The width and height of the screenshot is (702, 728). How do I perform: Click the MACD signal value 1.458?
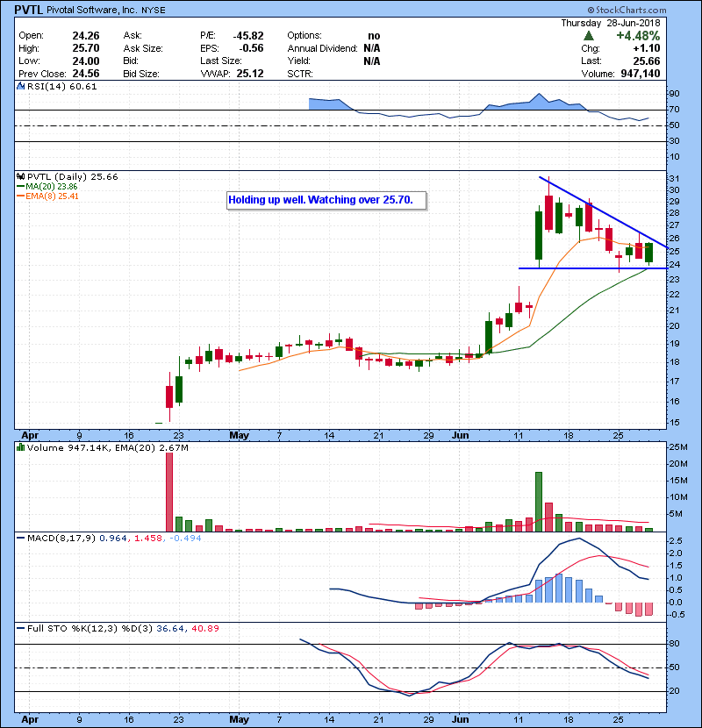point(148,539)
